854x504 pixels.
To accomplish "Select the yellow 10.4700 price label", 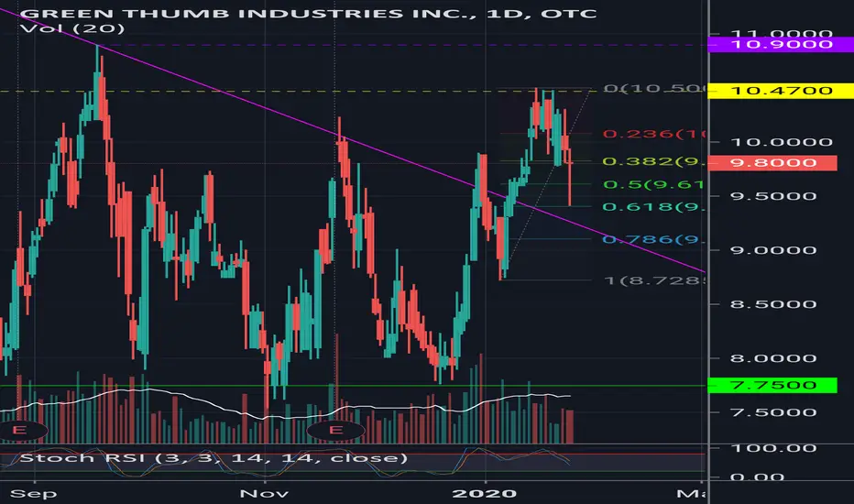I will coord(780,91).
